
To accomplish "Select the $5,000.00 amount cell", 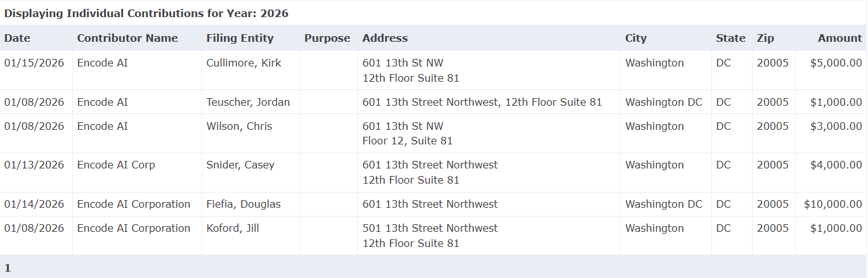I will (x=836, y=63).
